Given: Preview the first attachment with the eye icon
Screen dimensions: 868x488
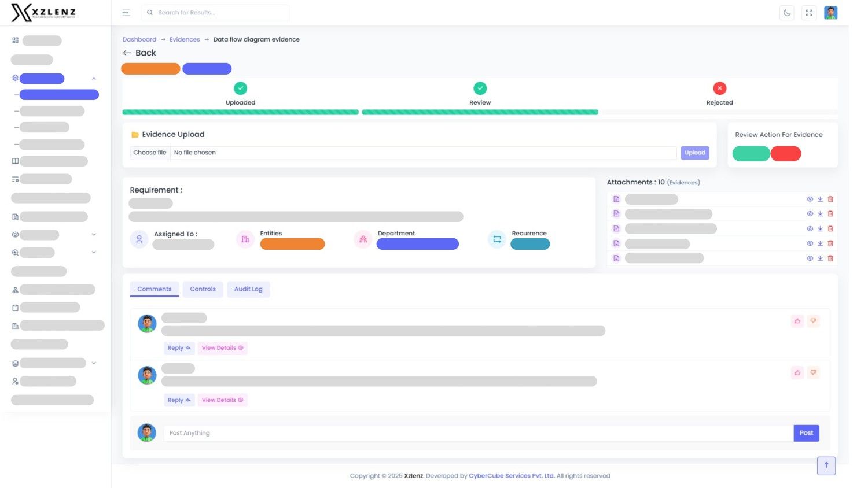Looking at the screenshot, I should click(810, 198).
